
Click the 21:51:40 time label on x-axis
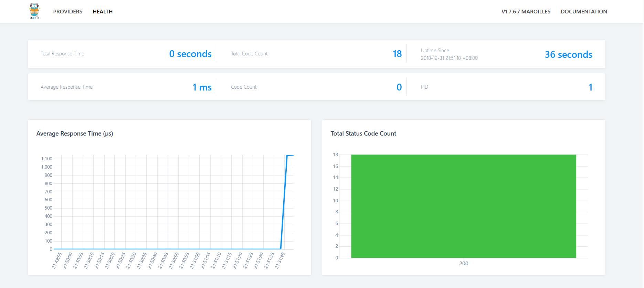click(280, 260)
